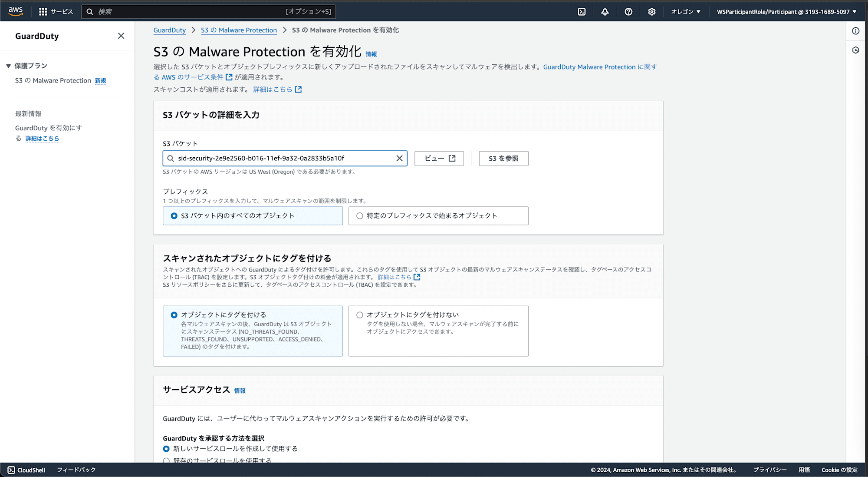Open CloudShell from top bar icon

[582, 12]
